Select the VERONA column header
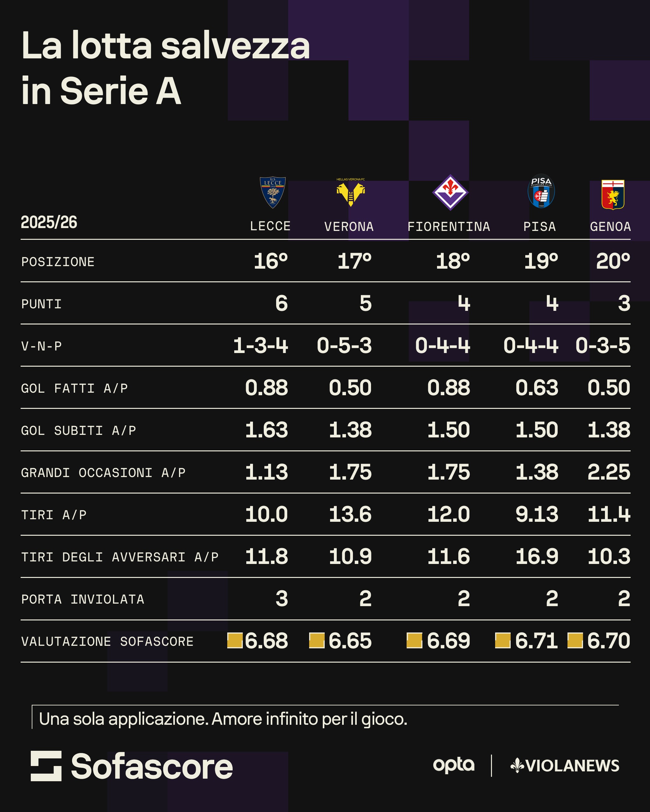This screenshot has height=812, width=650. point(349,227)
